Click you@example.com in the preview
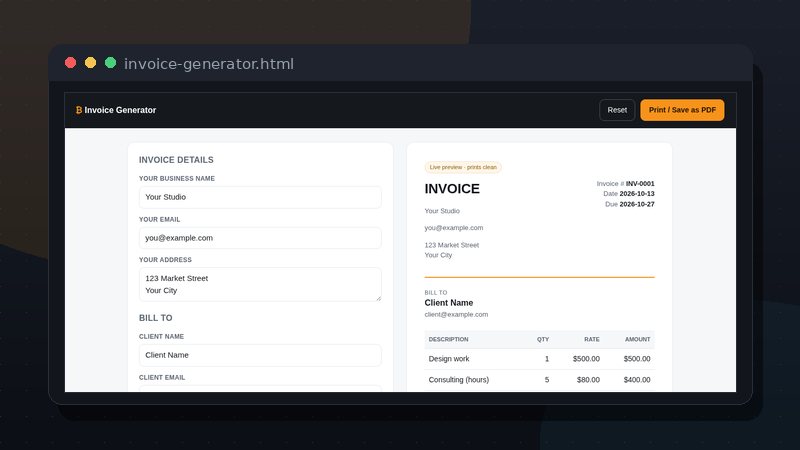 point(454,228)
